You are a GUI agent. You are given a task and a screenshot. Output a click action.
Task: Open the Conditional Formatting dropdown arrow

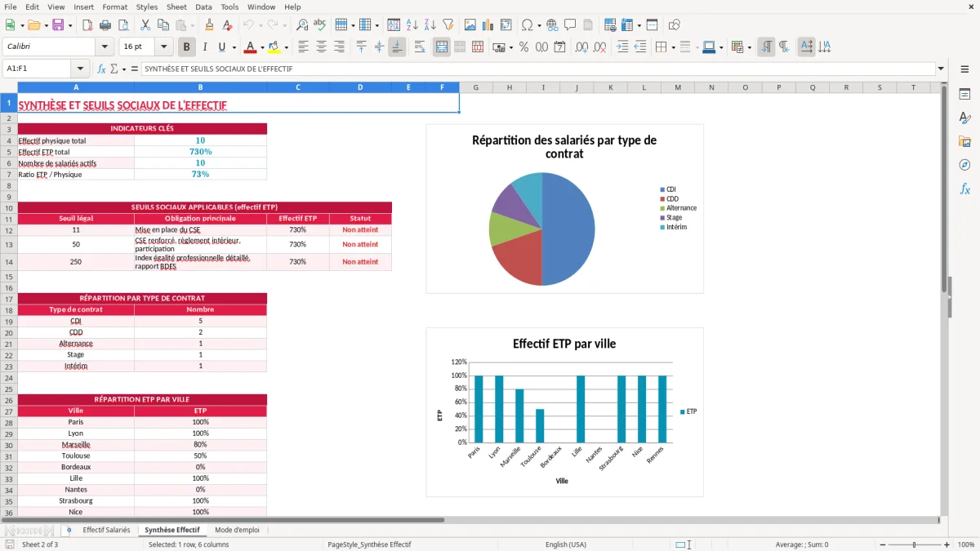[x=749, y=47]
